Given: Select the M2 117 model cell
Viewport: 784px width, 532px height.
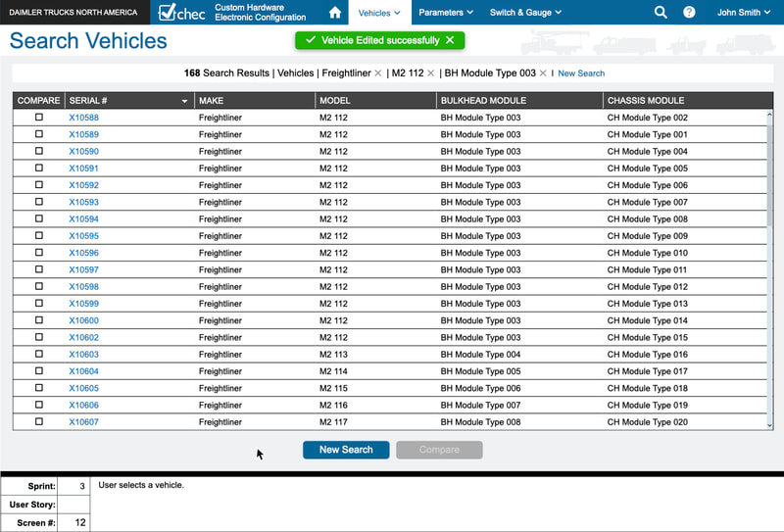Looking at the screenshot, I should (x=333, y=422).
